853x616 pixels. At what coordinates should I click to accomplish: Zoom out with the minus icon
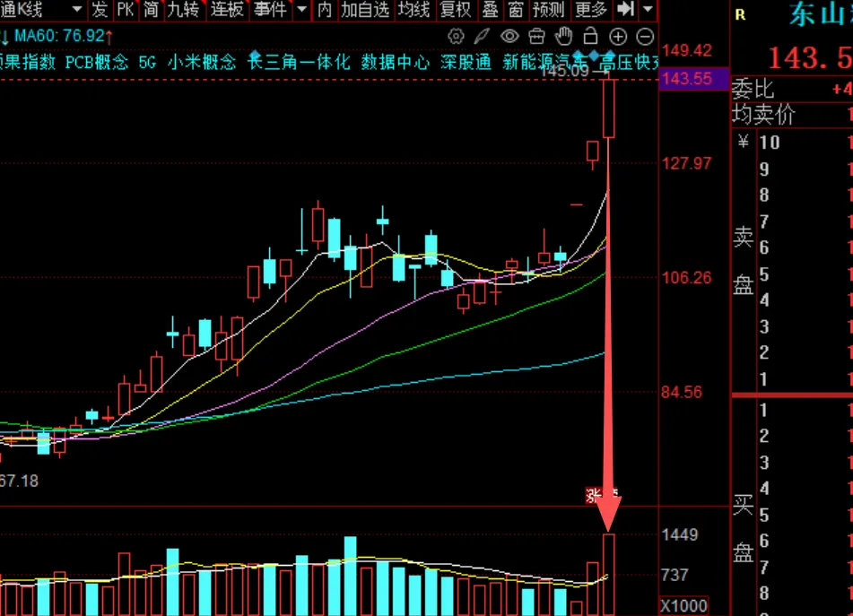645,37
